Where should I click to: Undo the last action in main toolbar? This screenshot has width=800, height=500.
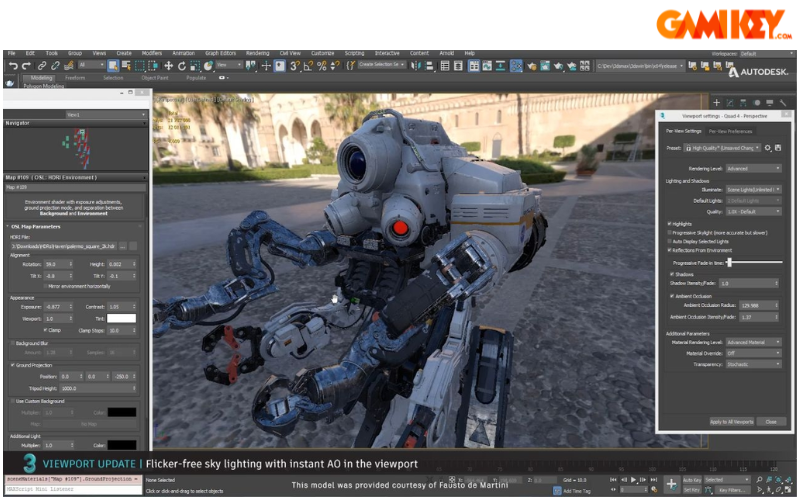tap(13, 66)
